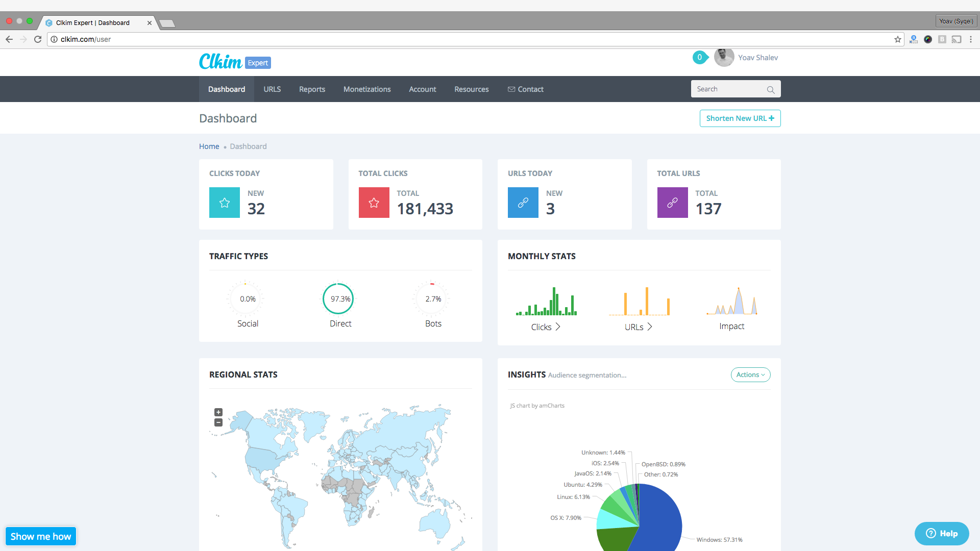The image size is (980, 551).
Task: Open the Help chat widget
Action: click(x=941, y=534)
